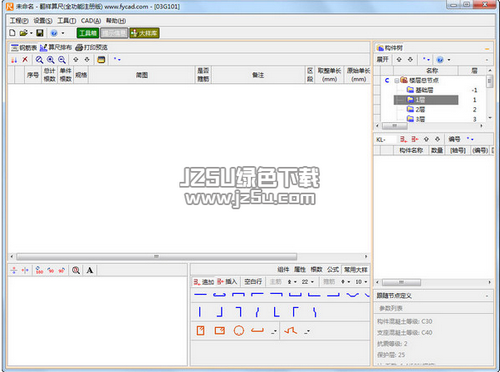
Task: Create a new project file
Action: 12,33
